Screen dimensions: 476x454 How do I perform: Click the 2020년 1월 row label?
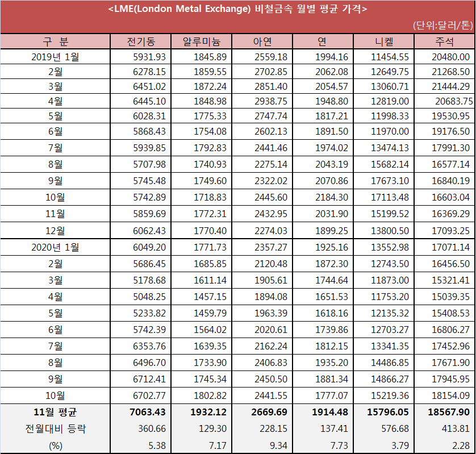55,247
